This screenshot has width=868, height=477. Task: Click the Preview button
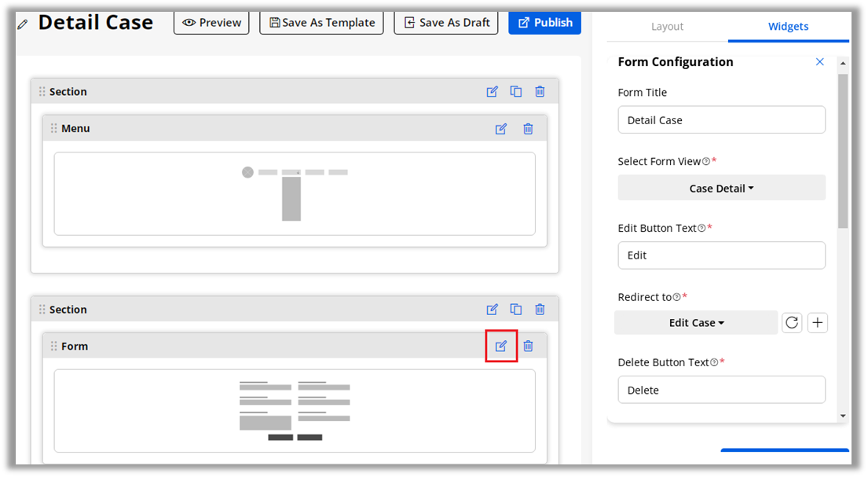point(211,23)
